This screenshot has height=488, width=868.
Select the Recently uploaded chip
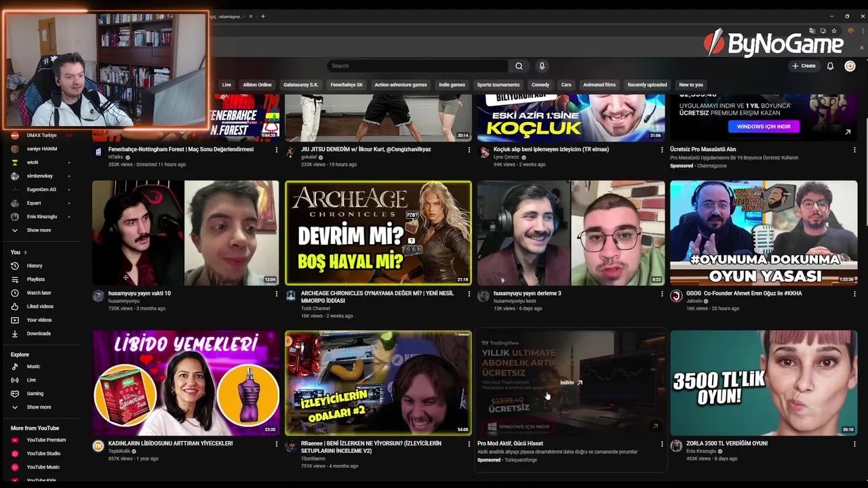[x=647, y=85]
